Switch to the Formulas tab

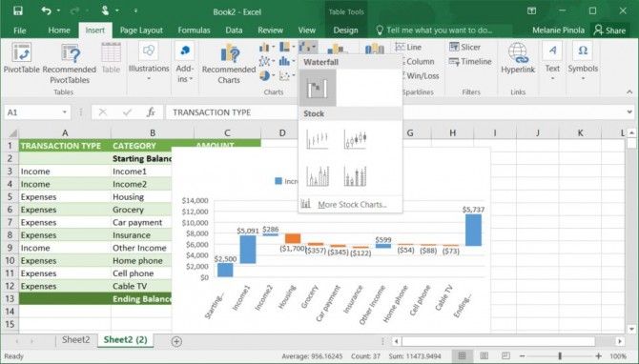[194, 30]
